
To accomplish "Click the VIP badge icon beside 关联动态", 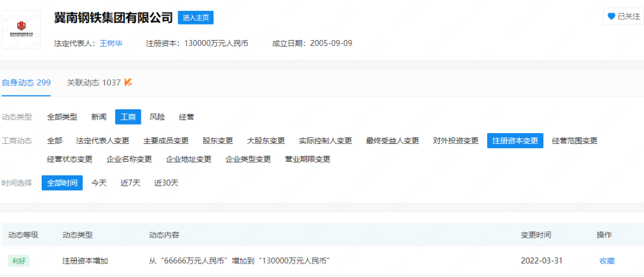I will 128,82.
